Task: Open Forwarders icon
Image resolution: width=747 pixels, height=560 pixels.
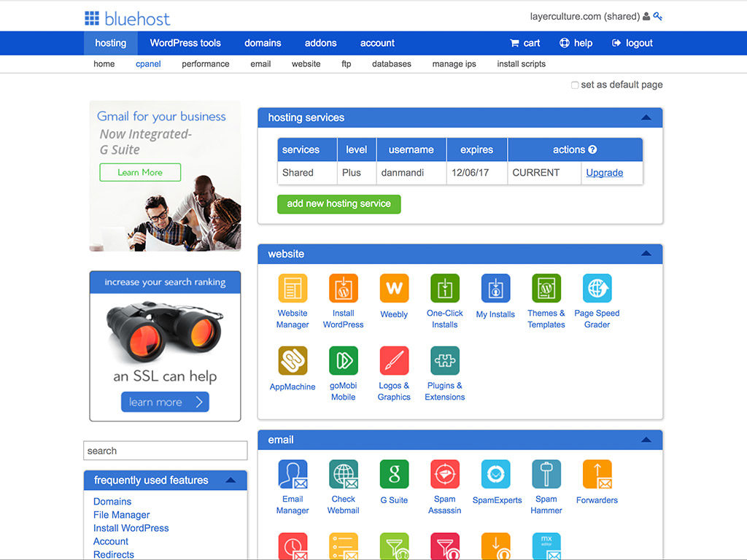Action: 597,474
